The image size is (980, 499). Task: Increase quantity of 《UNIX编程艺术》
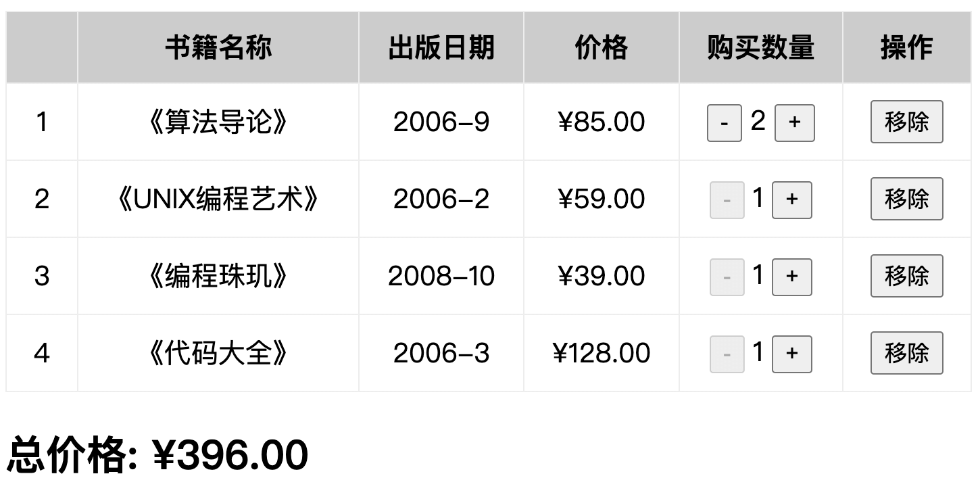[791, 200]
